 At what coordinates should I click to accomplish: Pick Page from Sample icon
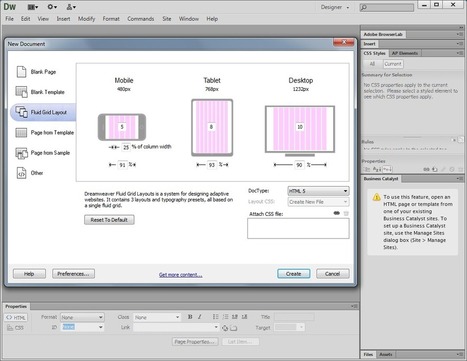[21, 153]
